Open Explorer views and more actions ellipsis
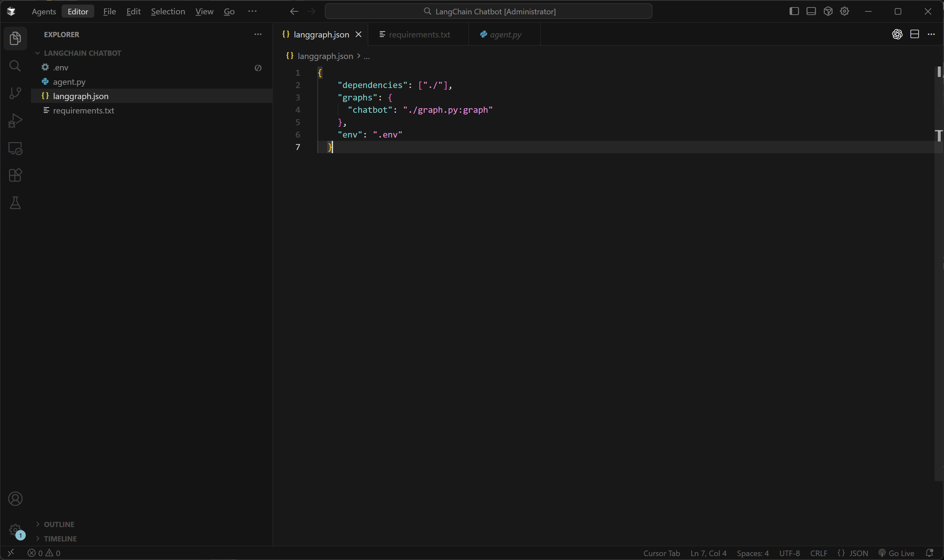 [258, 34]
